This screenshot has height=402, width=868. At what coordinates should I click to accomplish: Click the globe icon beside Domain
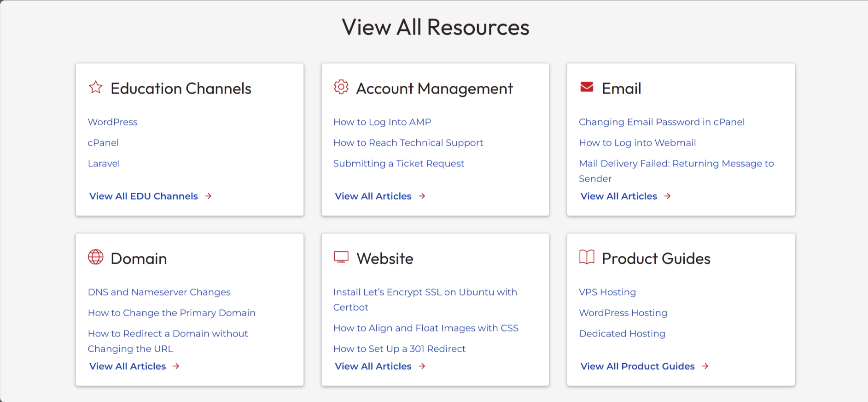96,257
